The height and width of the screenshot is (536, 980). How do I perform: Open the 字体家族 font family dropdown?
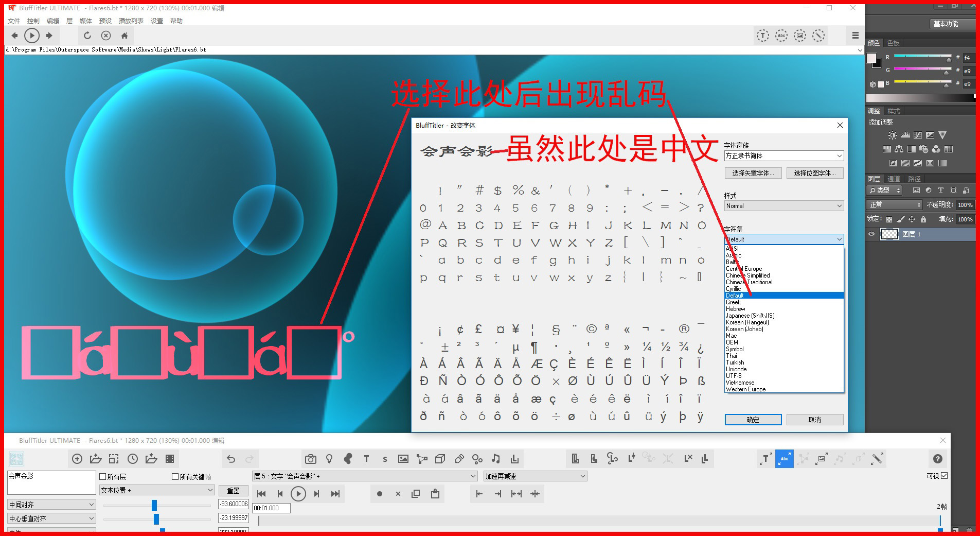(784, 155)
